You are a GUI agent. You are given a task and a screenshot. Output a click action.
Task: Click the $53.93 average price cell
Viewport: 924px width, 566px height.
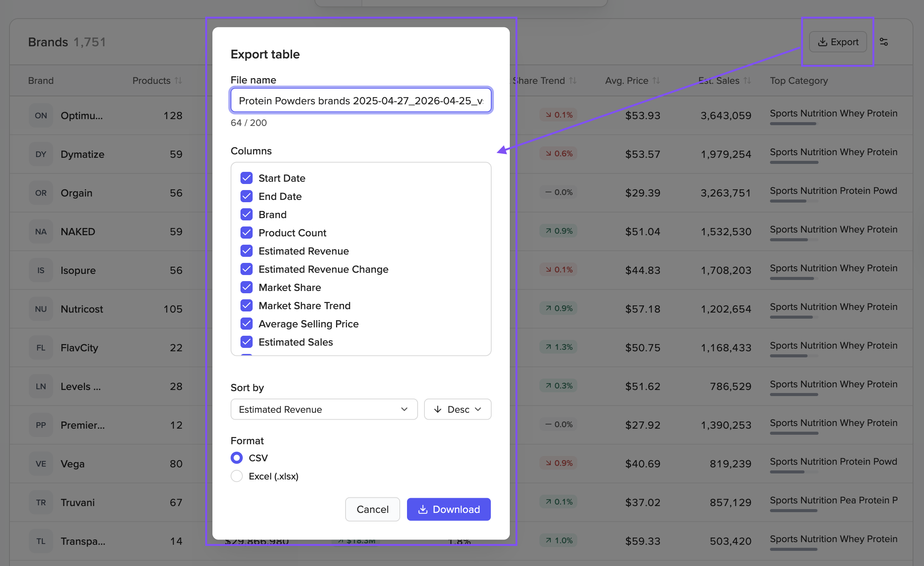pyautogui.click(x=643, y=116)
